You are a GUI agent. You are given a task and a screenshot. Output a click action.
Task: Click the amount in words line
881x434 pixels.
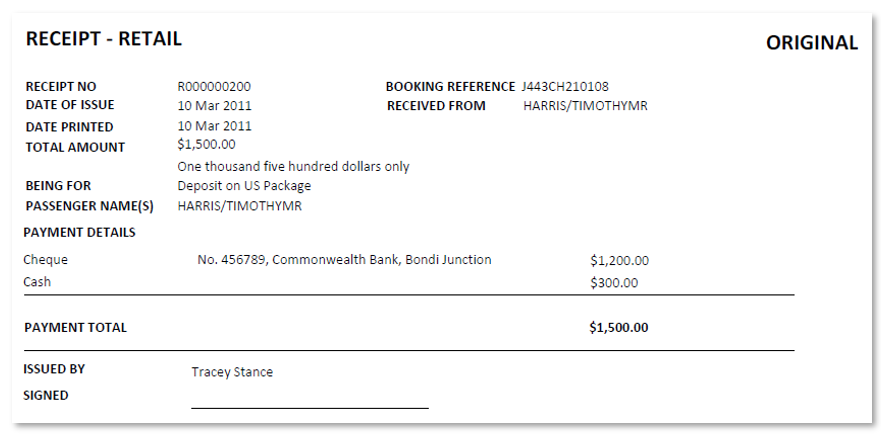click(x=293, y=166)
